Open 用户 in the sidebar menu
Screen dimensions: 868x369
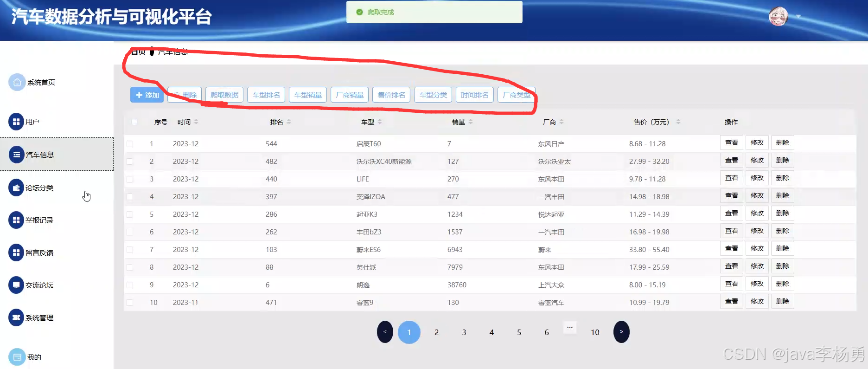coord(32,122)
